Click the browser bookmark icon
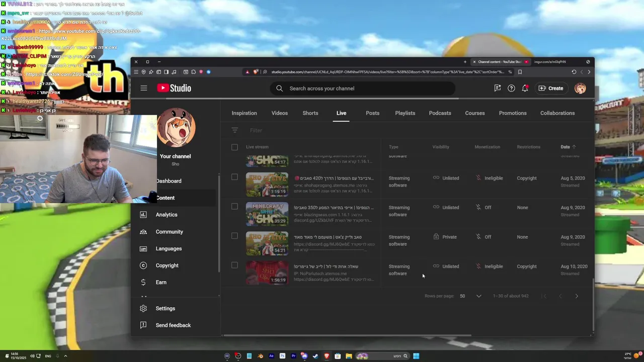The height and width of the screenshot is (362, 644). tap(520, 72)
